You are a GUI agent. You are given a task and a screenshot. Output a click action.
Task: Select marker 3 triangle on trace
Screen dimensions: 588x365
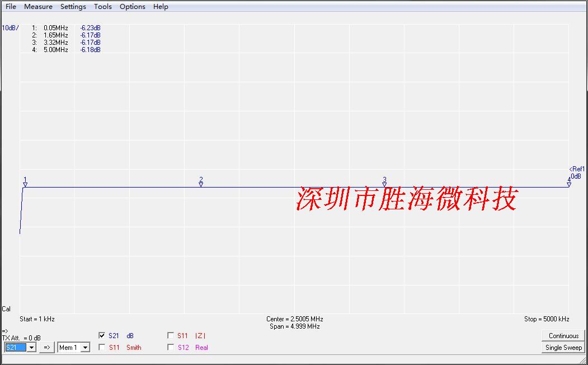[x=384, y=185]
